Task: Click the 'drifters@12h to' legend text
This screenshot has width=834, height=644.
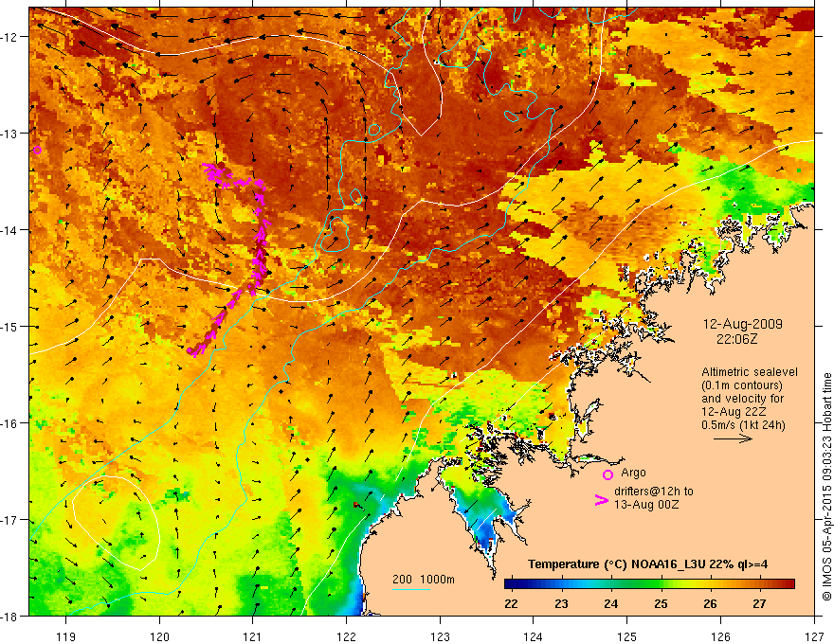Action: (x=654, y=492)
